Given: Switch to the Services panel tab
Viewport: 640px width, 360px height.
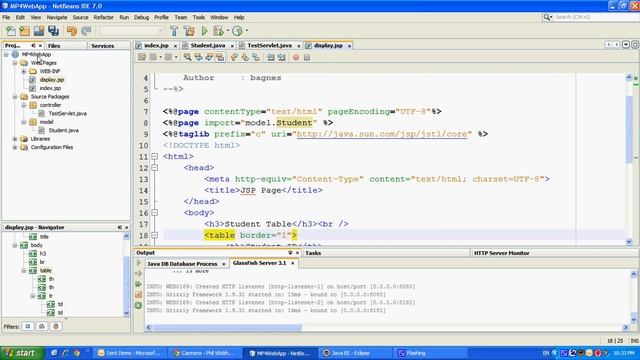Looking at the screenshot, I should click(x=102, y=46).
